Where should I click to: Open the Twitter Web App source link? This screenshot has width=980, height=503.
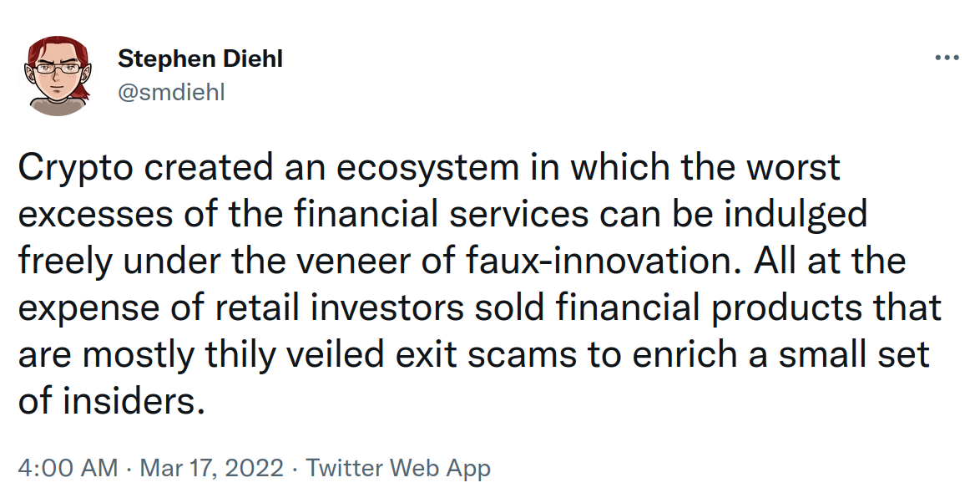(398, 468)
